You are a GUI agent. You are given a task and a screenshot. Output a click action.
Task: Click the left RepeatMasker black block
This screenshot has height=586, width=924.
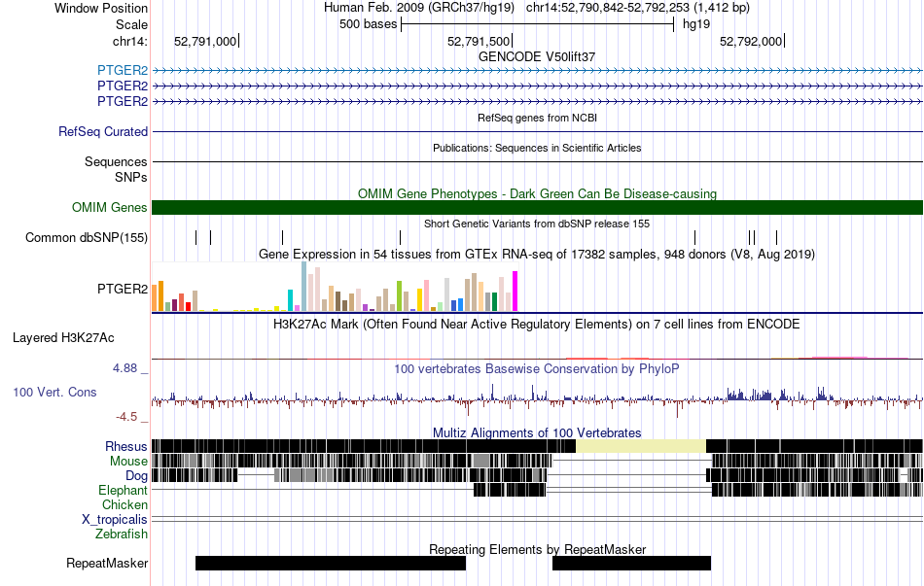coord(331,563)
